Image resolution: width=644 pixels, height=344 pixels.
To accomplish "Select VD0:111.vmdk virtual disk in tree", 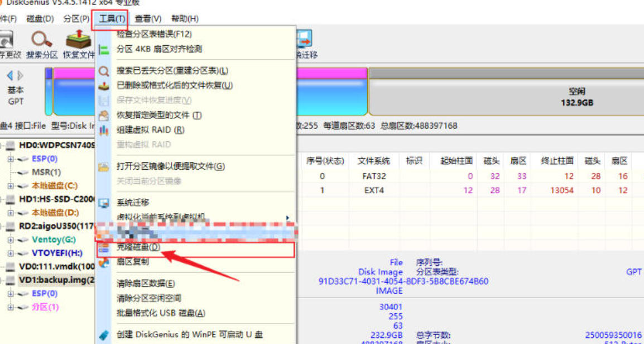I will pyautogui.click(x=57, y=266).
